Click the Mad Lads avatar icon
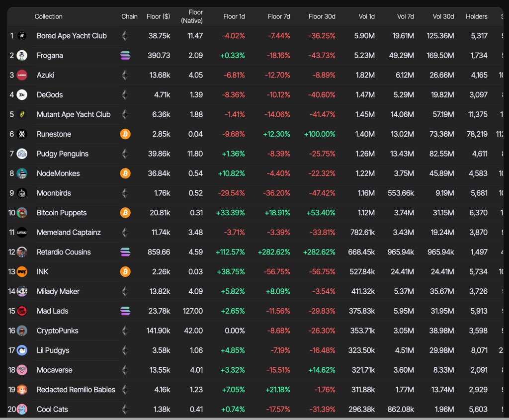 tap(22, 311)
